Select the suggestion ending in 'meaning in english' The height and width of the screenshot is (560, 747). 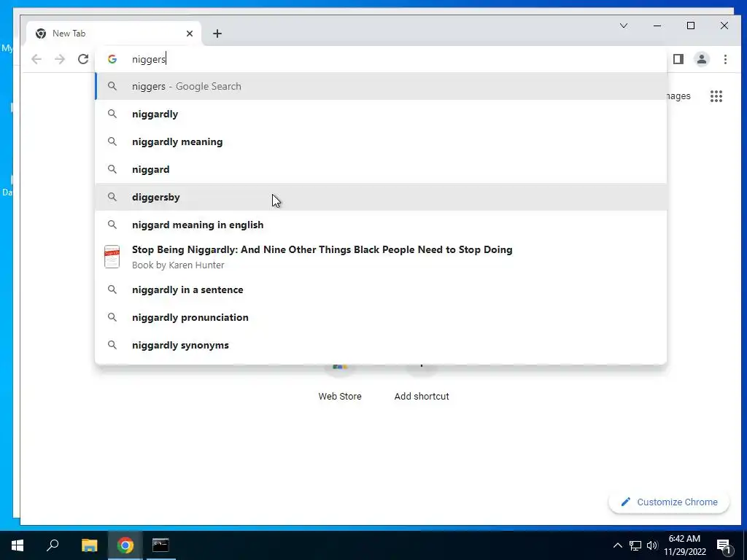[x=381, y=225]
